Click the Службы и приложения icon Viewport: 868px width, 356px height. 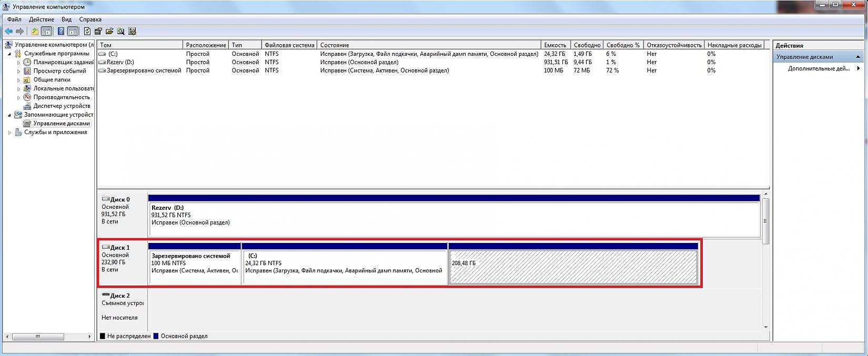coord(18,132)
